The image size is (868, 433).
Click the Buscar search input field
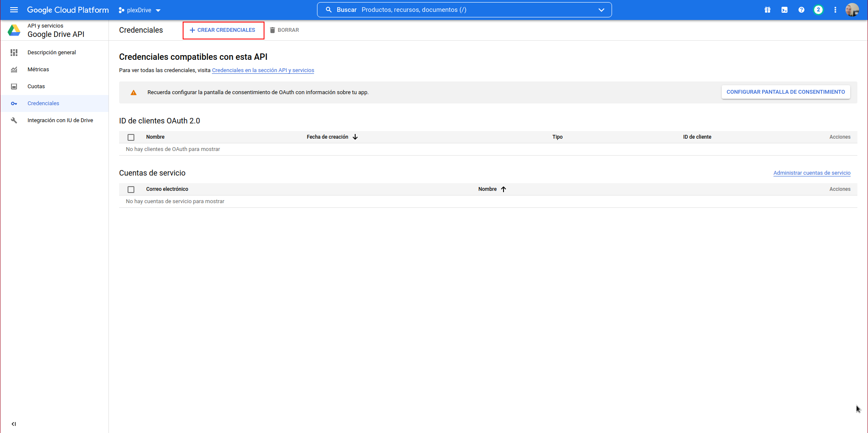466,10
